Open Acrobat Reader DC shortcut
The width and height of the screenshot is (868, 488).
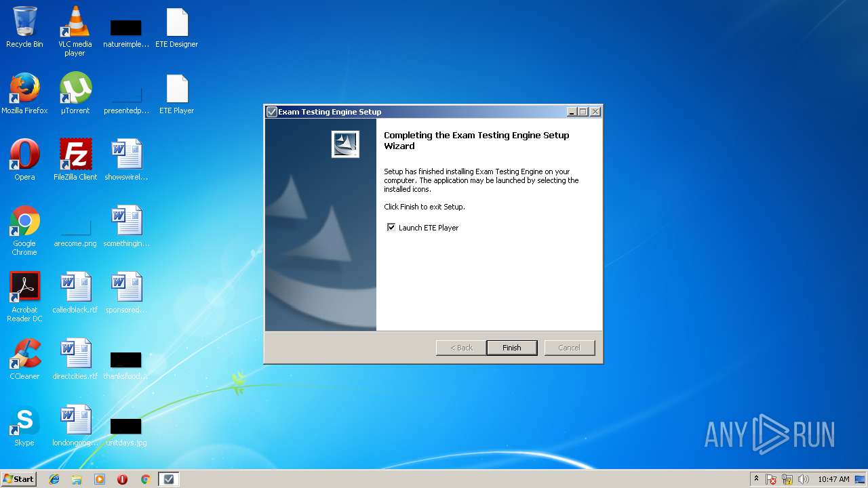click(x=24, y=297)
